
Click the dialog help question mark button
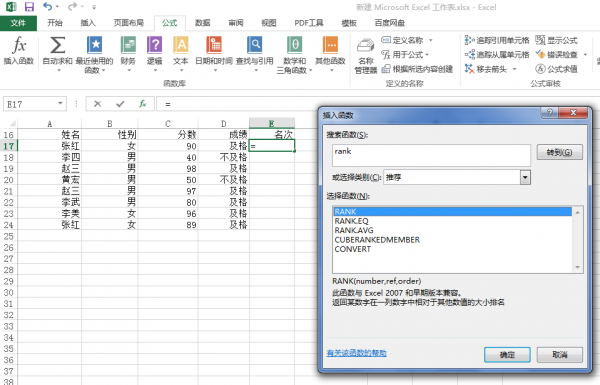tap(550, 112)
